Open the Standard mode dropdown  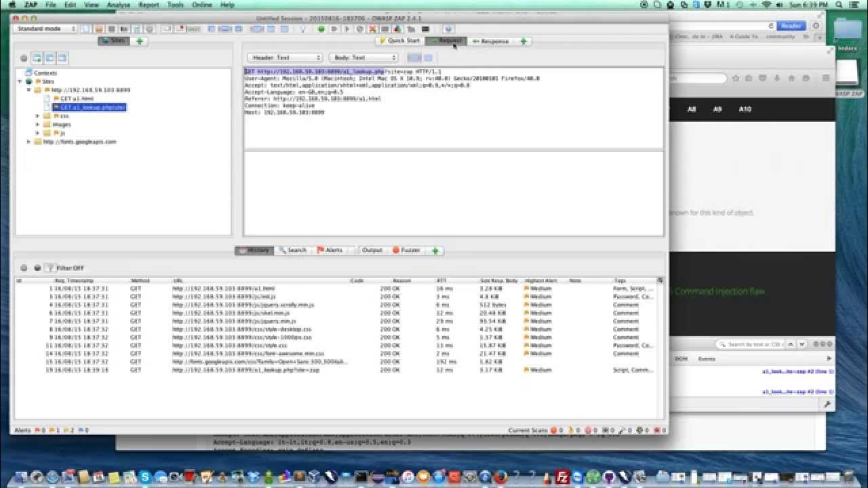tap(45, 28)
